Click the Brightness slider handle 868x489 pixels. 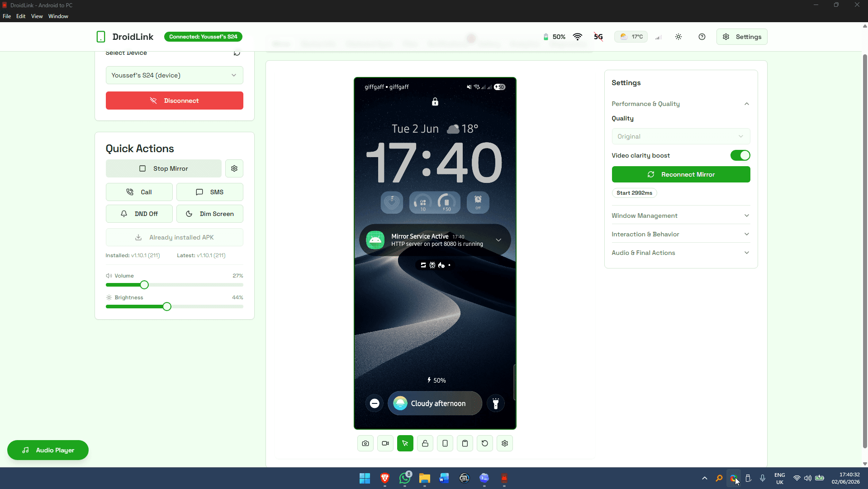click(x=167, y=307)
